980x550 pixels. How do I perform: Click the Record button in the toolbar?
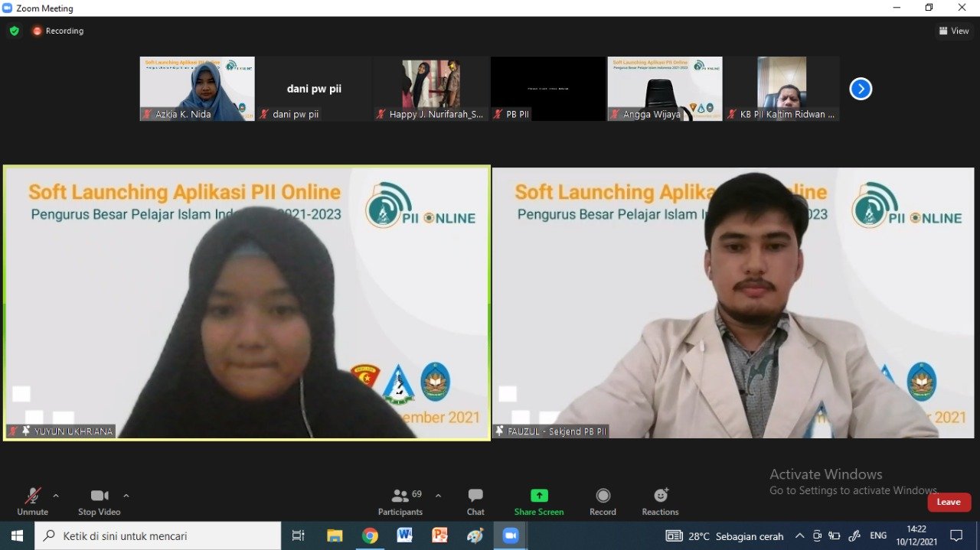click(x=603, y=502)
